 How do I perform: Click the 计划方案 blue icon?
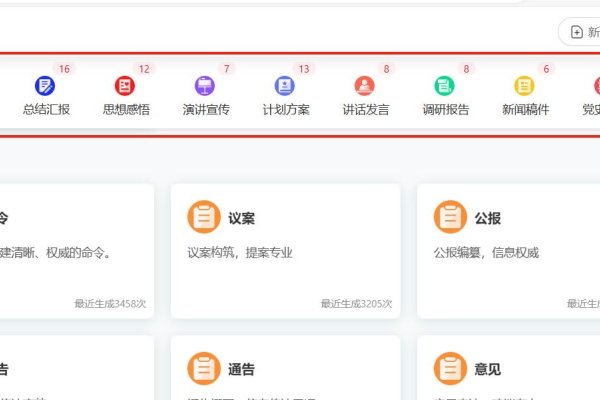pyautogui.click(x=285, y=86)
